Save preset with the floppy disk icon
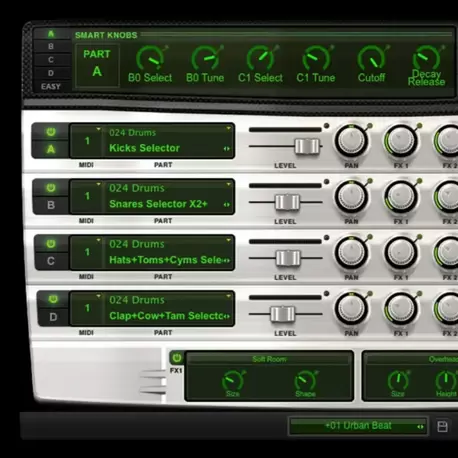The image size is (458, 458). click(442, 426)
